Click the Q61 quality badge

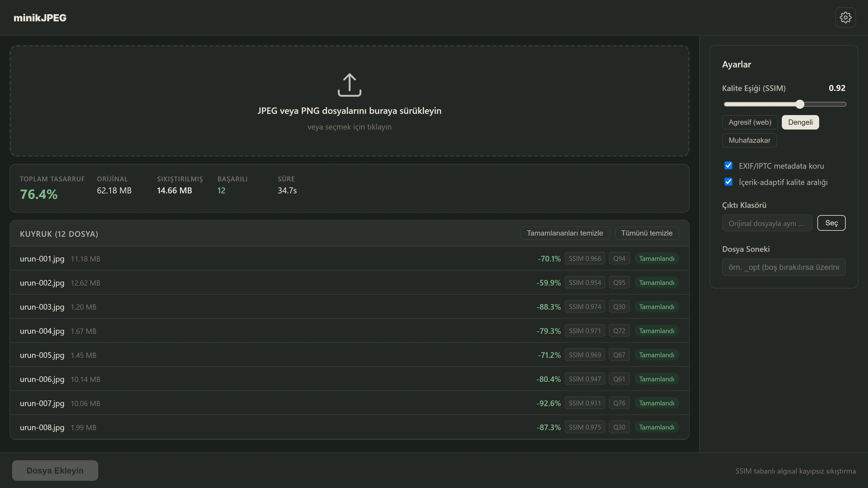click(619, 379)
